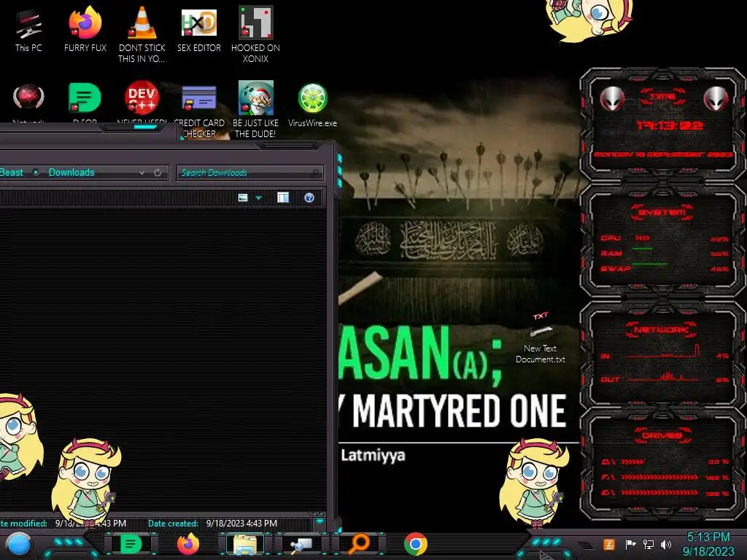This screenshot has width=747, height=560.
Task: Open New Text Document.txt on desktop
Action: pos(541,339)
